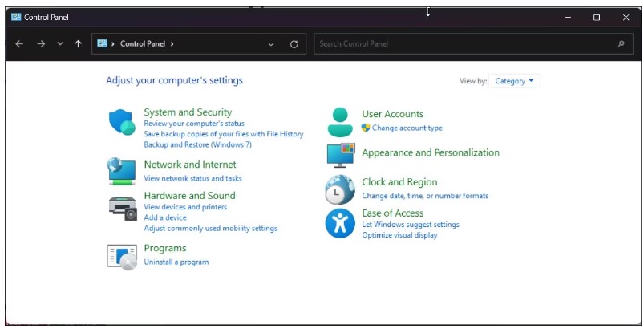Open the User Accounts person icon
Image resolution: width=644 pixels, height=329 pixels.
[340, 122]
